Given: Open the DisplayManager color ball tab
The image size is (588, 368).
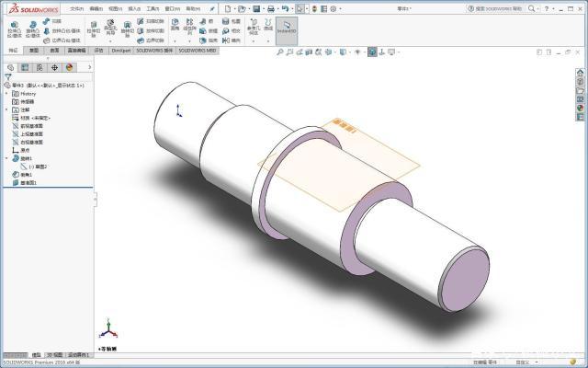Looking at the screenshot, I should click(70, 67).
